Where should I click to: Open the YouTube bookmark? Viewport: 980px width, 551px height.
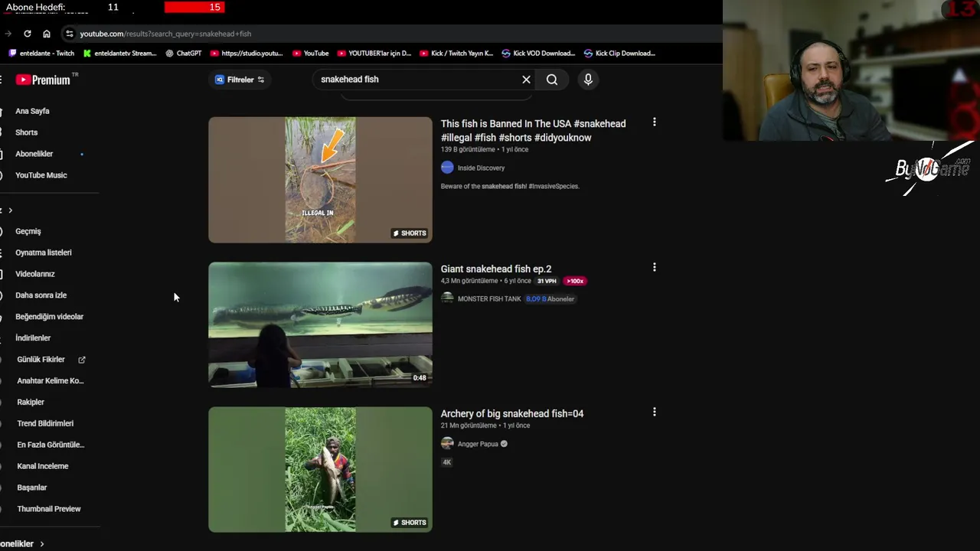(x=310, y=54)
